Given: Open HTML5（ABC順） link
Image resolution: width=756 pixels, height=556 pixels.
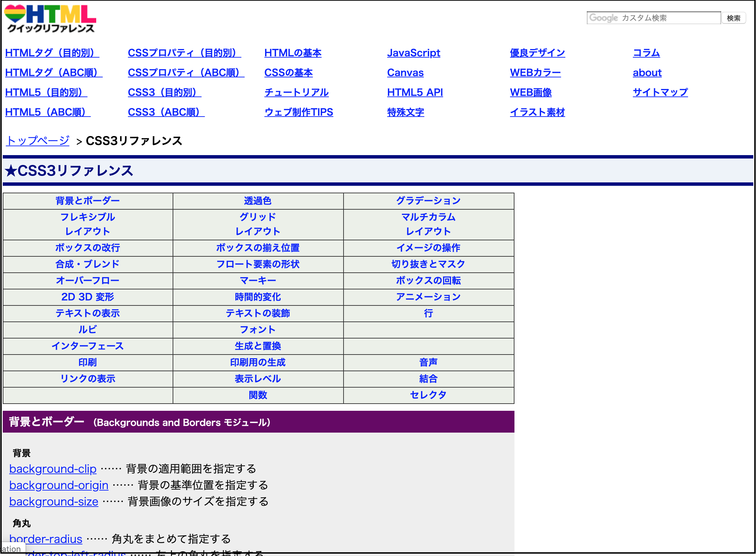Looking at the screenshot, I should click(x=48, y=112).
